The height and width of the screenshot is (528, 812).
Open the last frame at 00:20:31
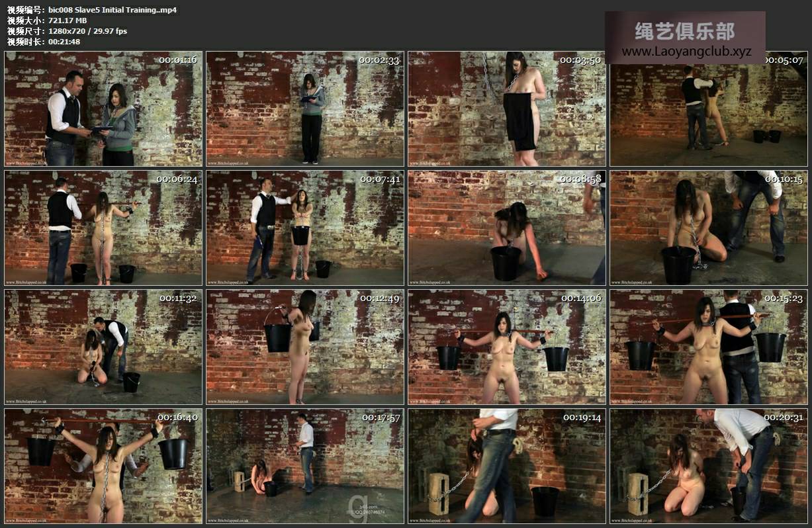pyautogui.click(x=709, y=466)
